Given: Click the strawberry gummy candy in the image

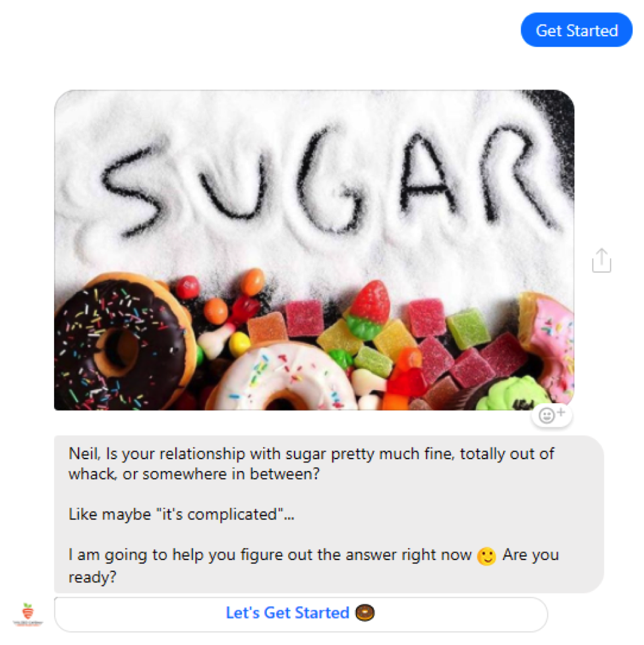Looking at the screenshot, I should pyautogui.click(x=368, y=310).
